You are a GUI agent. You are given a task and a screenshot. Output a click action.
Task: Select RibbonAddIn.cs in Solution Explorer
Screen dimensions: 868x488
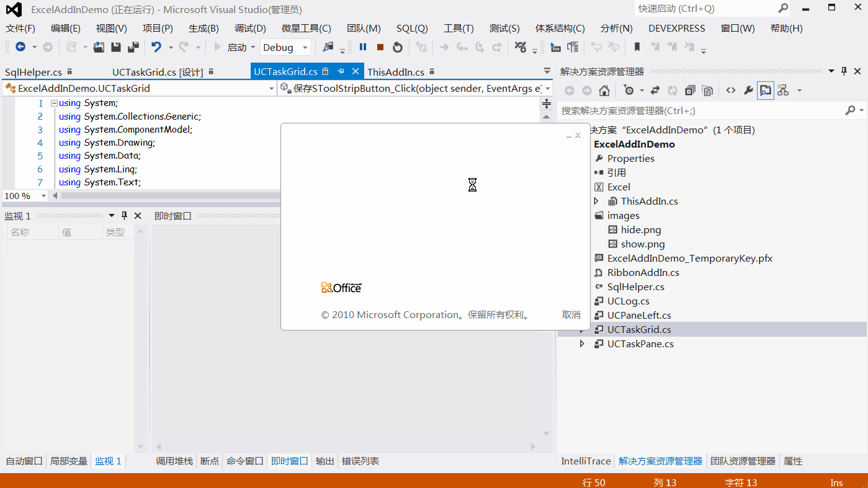tap(643, 272)
